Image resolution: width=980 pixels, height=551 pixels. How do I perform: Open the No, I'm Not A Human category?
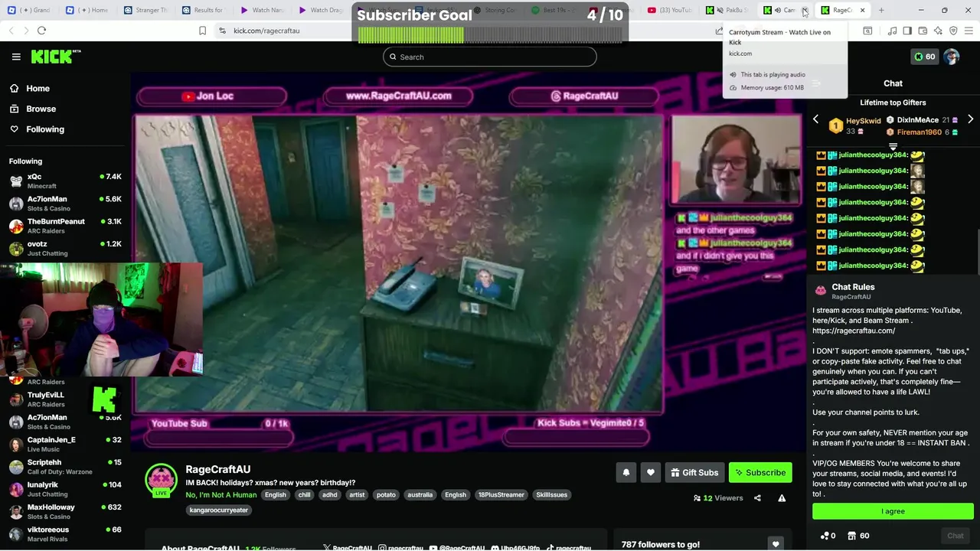220,495
